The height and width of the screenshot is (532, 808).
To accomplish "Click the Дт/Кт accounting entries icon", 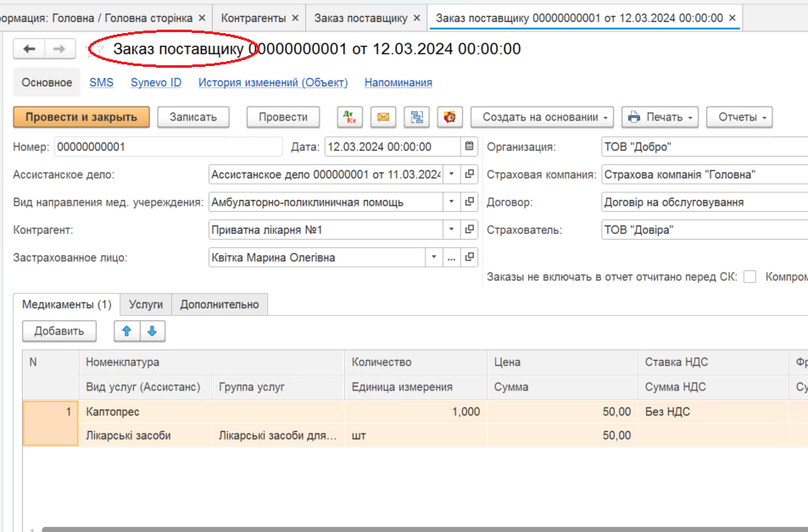I will 350,117.
